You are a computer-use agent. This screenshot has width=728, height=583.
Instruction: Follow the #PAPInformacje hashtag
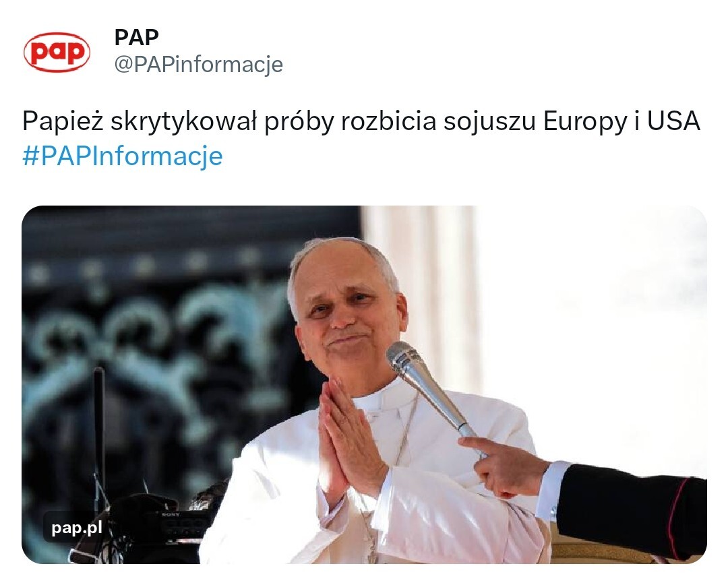123,156
